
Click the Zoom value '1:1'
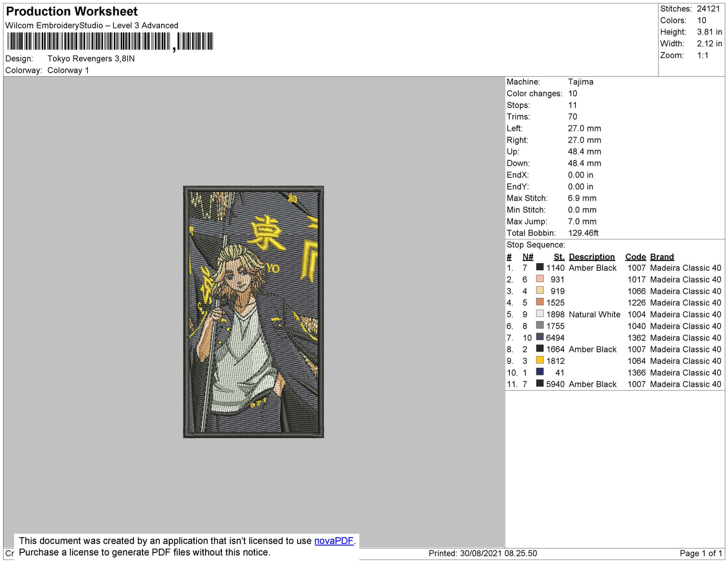(703, 55)
